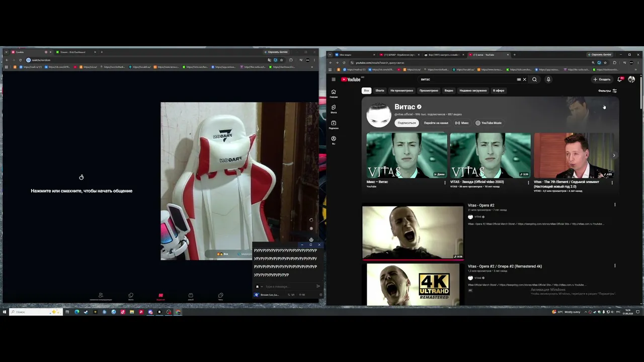Switch to the 'Вор (1997)' browser tab
The height and width of the screenshot is (362, 644).
tap(444, 55)
